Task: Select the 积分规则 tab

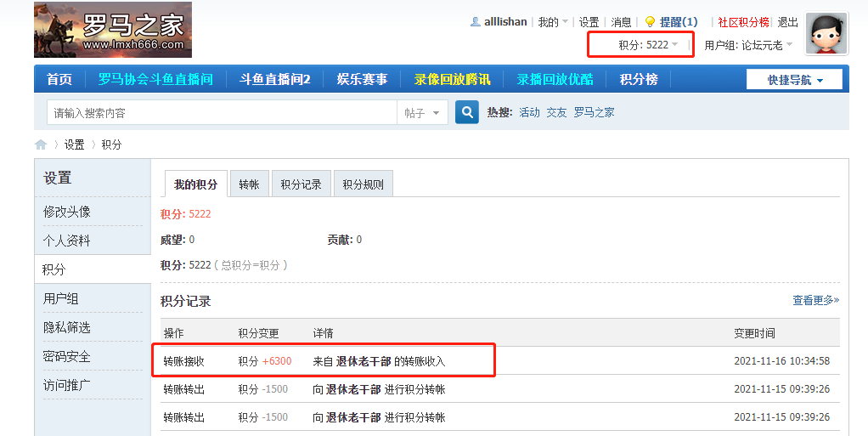Action: [x=363, y=184]
